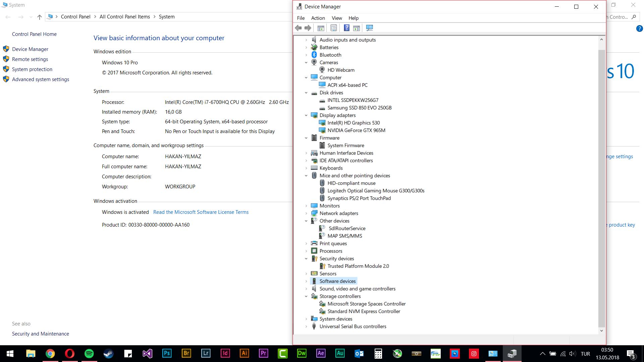Select Trusted Platform Module 2.0

click(358, 266)
